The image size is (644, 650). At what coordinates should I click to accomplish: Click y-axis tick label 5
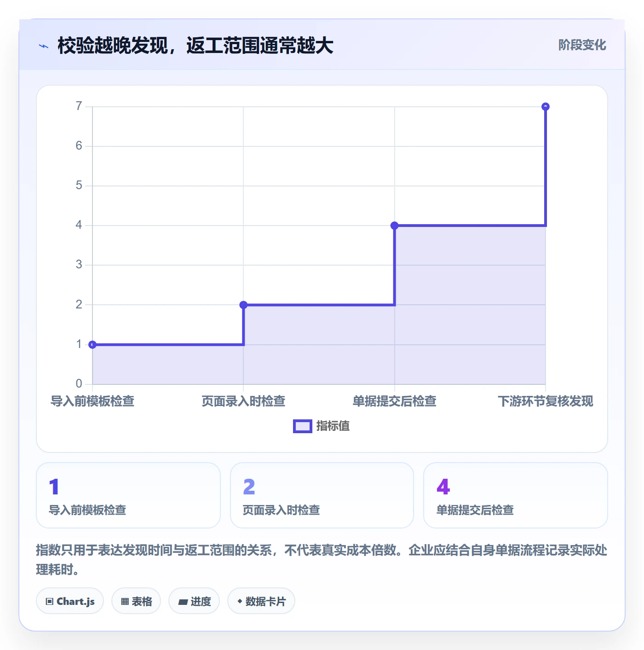point(79,186)
